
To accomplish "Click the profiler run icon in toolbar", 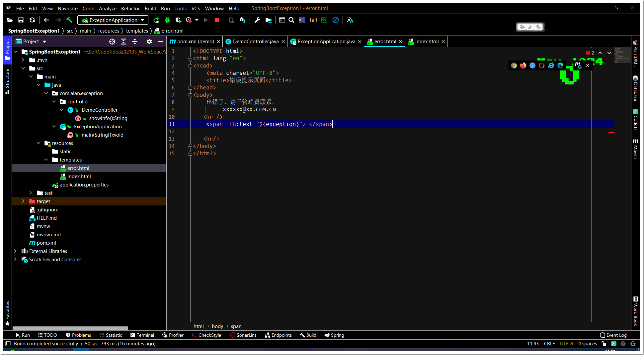I will 189,20.
